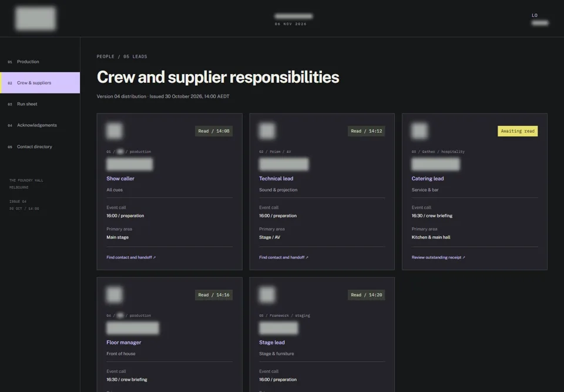Click the Crew and supplier responsibilities heading
Viewport: 564px width, 392px height.
217,77
